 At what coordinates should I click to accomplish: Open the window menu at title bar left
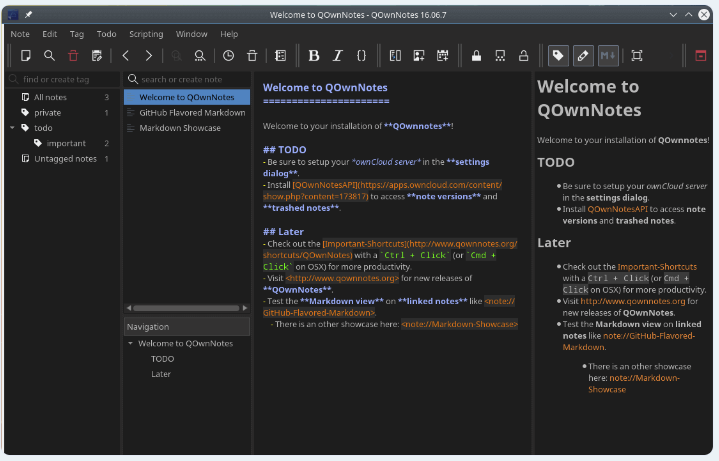pos(11,15)
